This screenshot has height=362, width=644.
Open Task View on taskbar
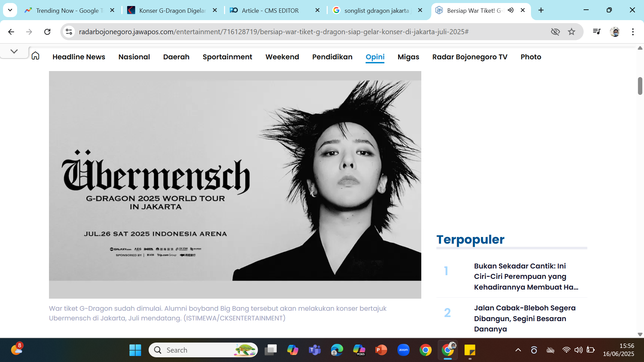click(270, 350)
